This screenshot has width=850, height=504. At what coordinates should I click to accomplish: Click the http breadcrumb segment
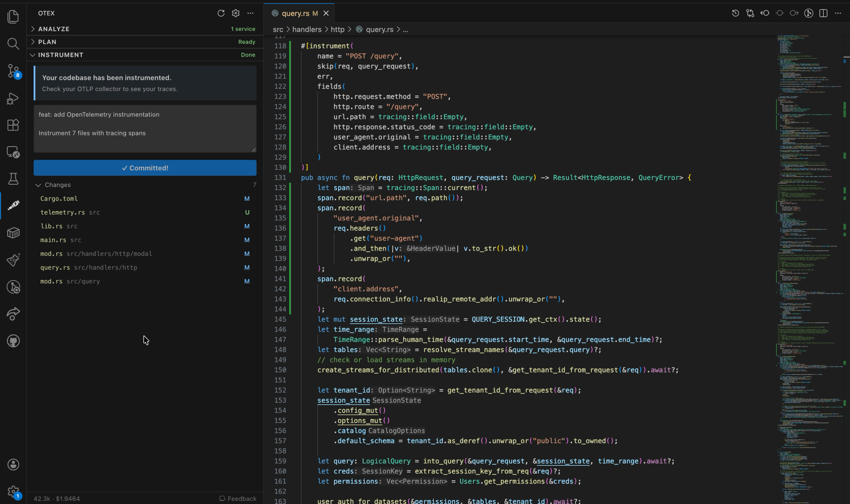[337, 30]
